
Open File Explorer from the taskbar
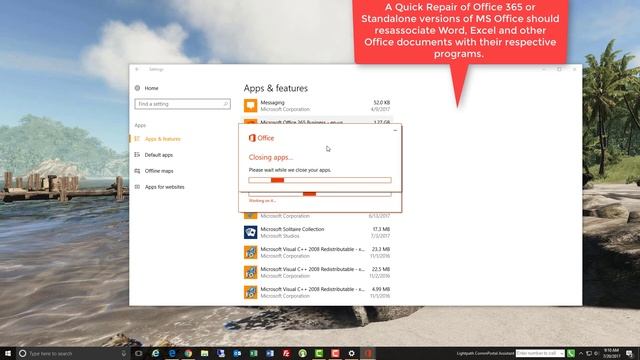coord(204,353)
